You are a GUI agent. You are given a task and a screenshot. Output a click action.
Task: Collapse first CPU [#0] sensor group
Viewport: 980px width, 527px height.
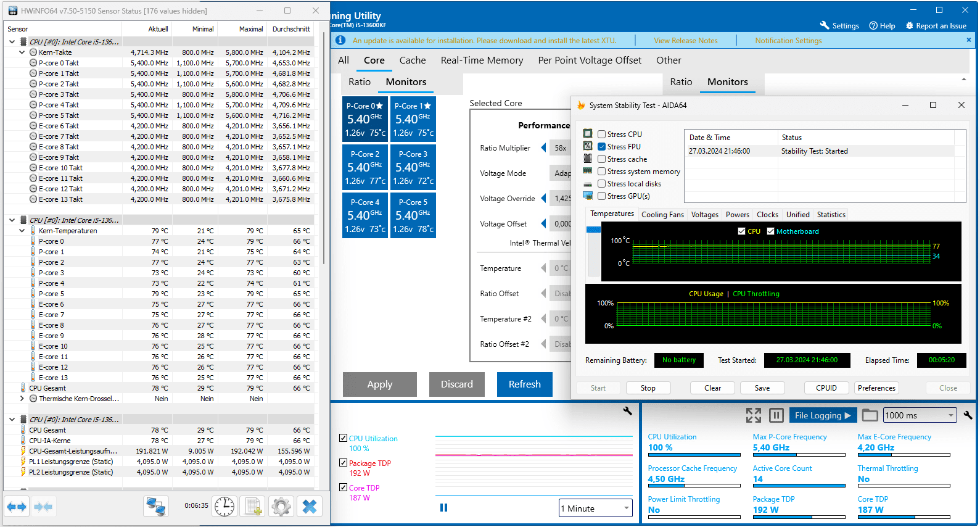click(x=12, y=41)
